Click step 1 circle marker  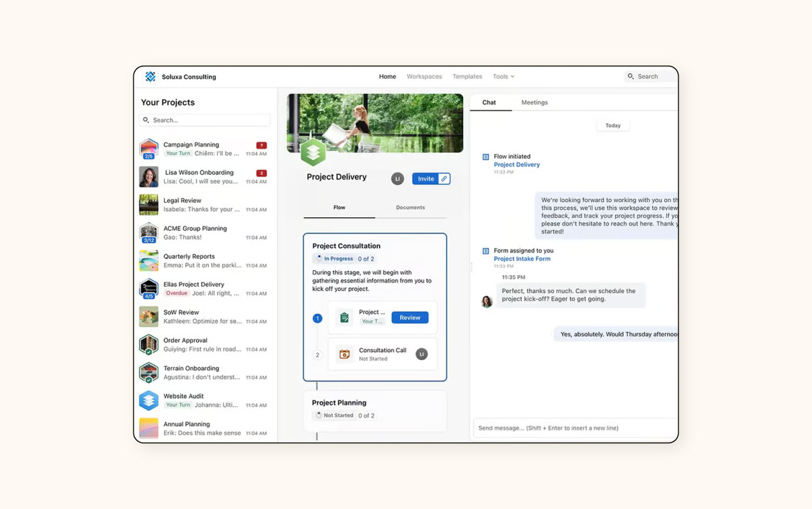pyautogui.click(x=317, y=318)
